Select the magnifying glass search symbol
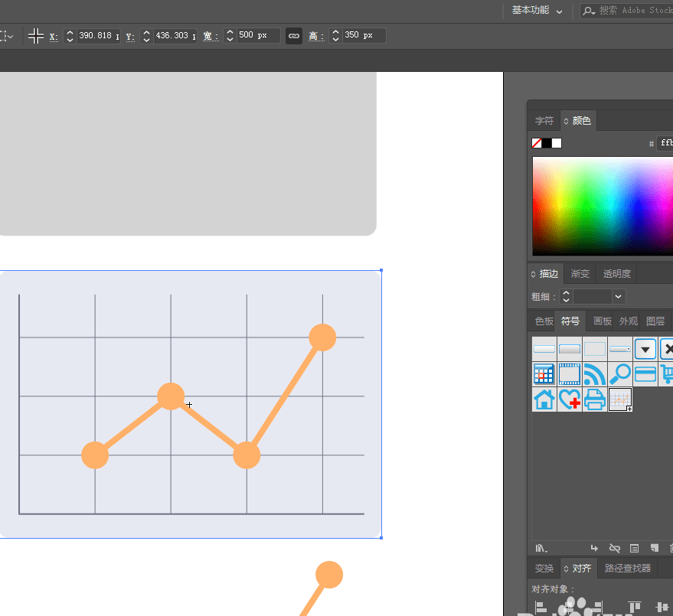673x616 pixels. [x=620, y=374]
